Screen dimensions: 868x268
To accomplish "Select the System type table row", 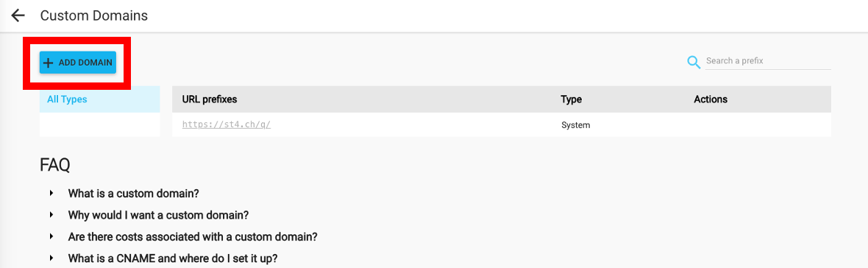I will point(502,124).
